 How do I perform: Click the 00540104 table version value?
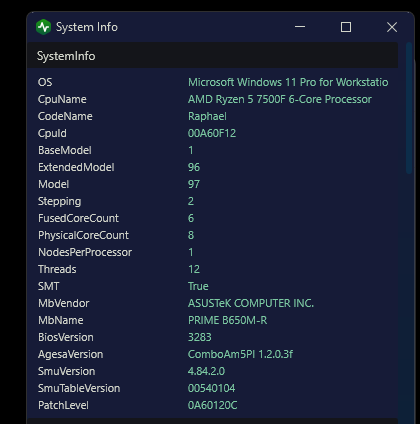212,388
